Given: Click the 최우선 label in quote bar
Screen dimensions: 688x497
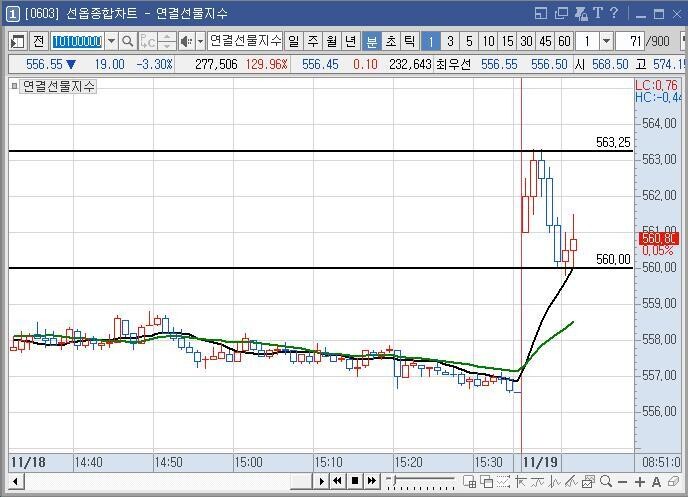Looking at the screenshot, I should [453, 65].
